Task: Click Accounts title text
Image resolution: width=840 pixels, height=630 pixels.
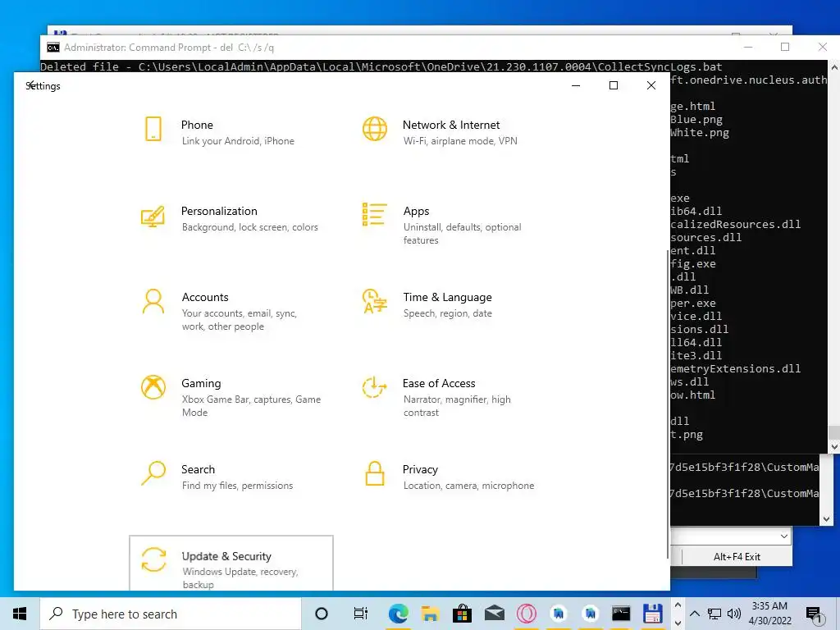Action: click(205, 297)
